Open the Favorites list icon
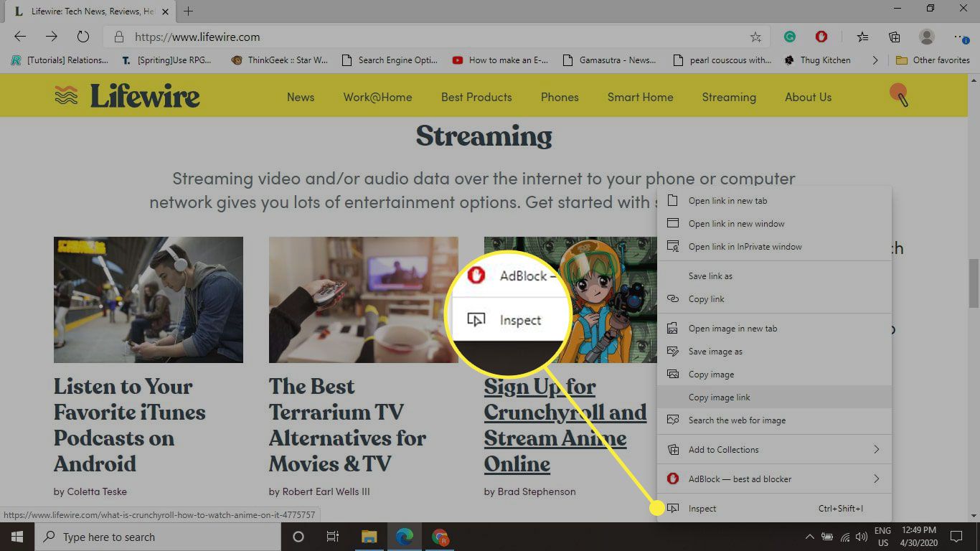This screenshot has width=980, height=551. click(862, 37)
